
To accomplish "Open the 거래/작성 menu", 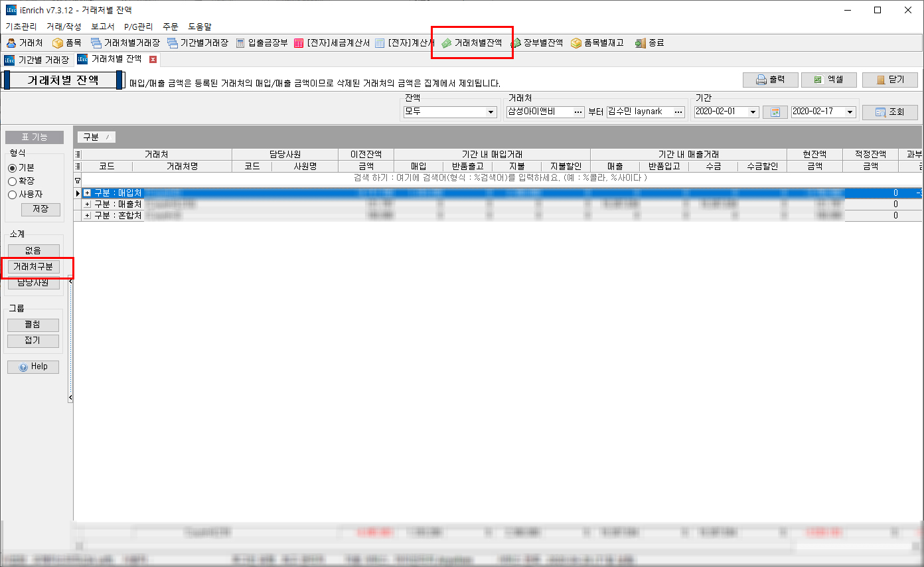I will click(64, 27).
